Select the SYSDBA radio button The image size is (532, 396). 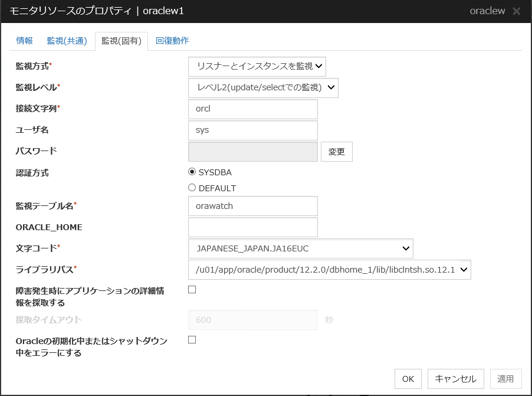point(192,172)
